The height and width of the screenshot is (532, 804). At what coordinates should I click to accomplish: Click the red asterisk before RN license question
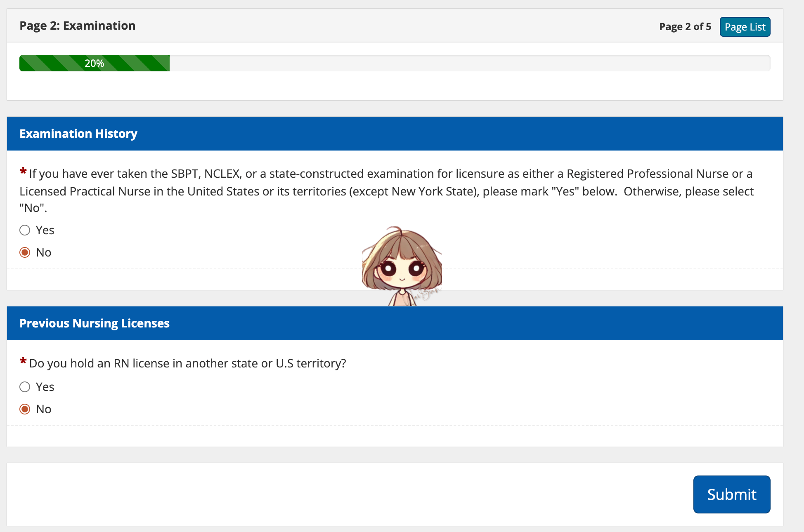point(23,361)
